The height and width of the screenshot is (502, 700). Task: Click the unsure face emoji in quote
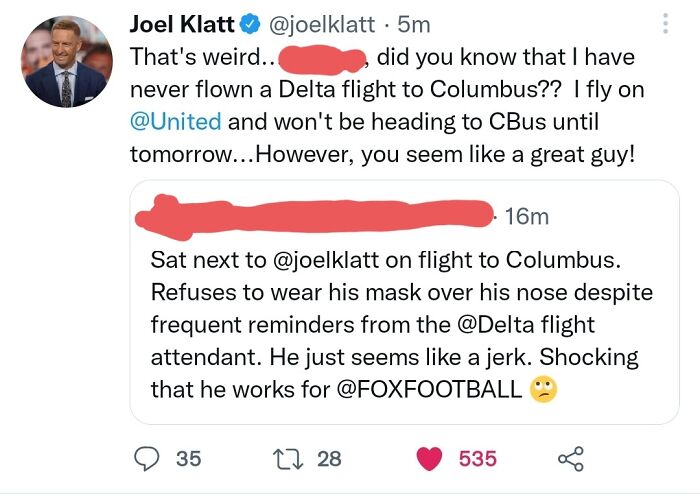542,390
